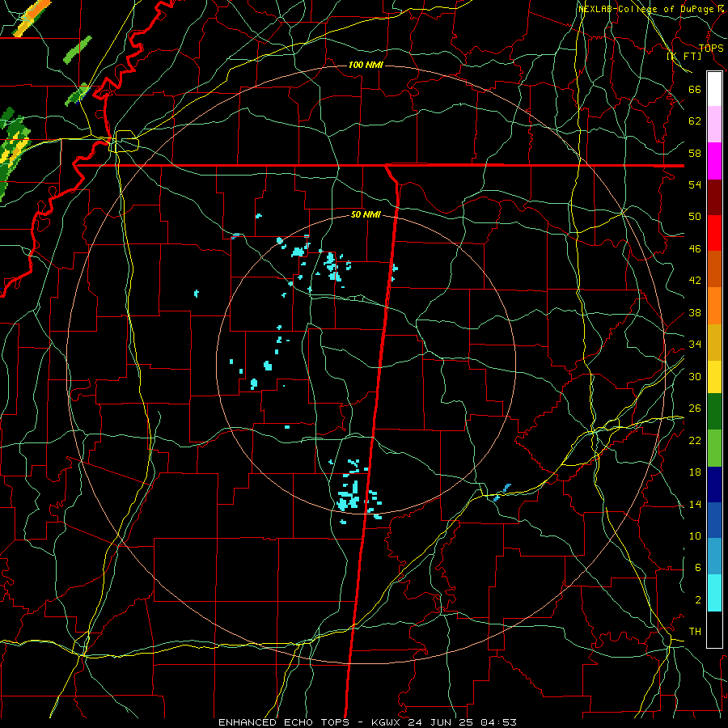Image resolution: width=728 pixels, height=728 pixels.
Task: Select the light green legend swatch
Action: click(x=714, y=448)
